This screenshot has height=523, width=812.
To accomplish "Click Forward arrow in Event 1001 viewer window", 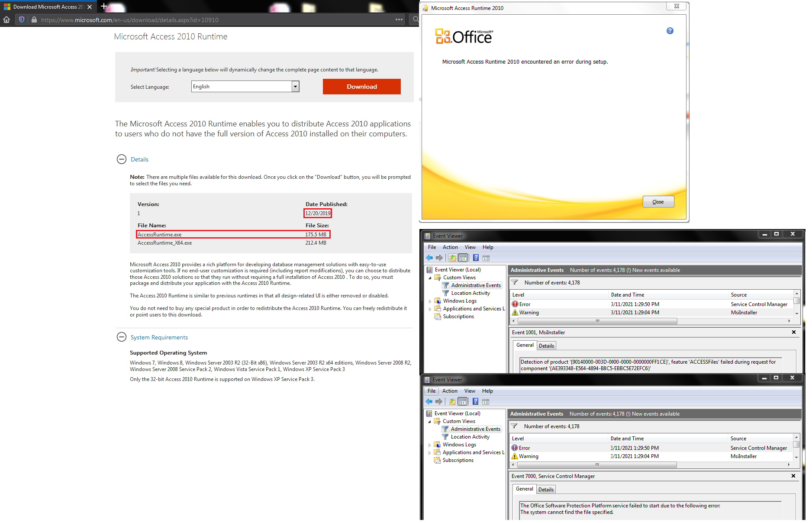I will click(x=439, y=258).
